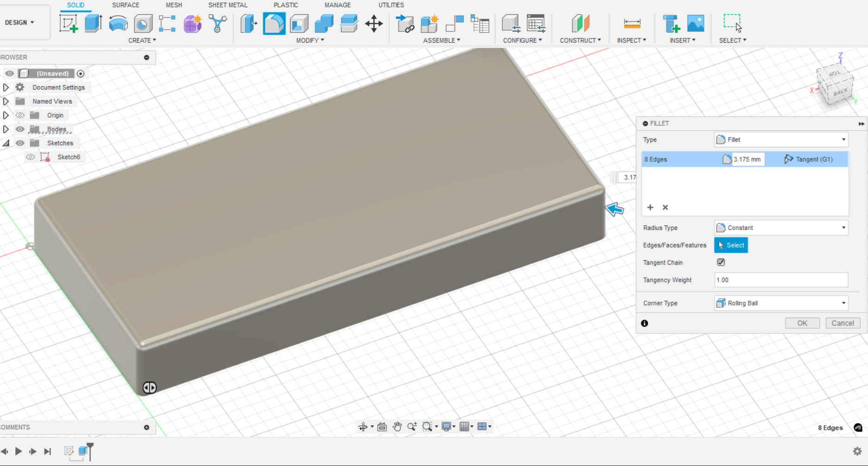Switch to the Sheet Metal tab

click(228, 5)
